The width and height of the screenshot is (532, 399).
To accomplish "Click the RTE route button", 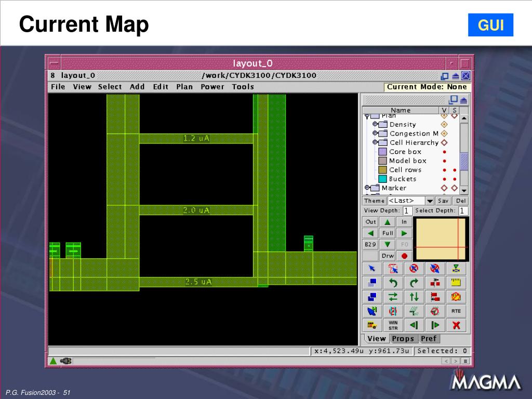I will [x=456, y=311].
